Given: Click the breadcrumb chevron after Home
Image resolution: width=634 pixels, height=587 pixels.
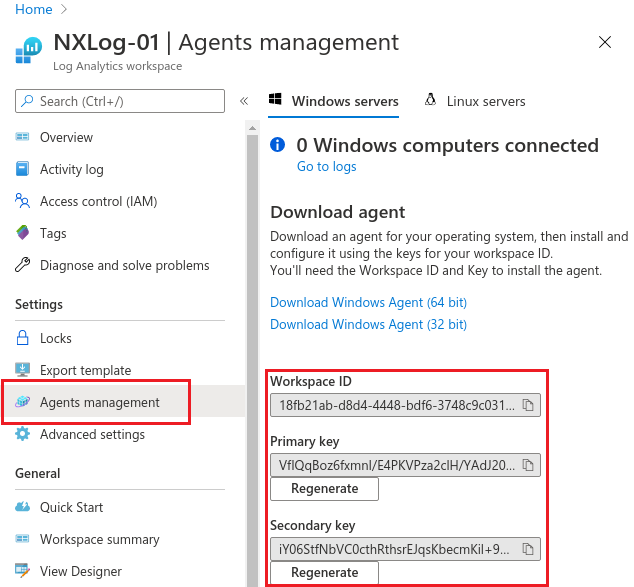Looking at the screenshot, I should click(x=63, y=9).
